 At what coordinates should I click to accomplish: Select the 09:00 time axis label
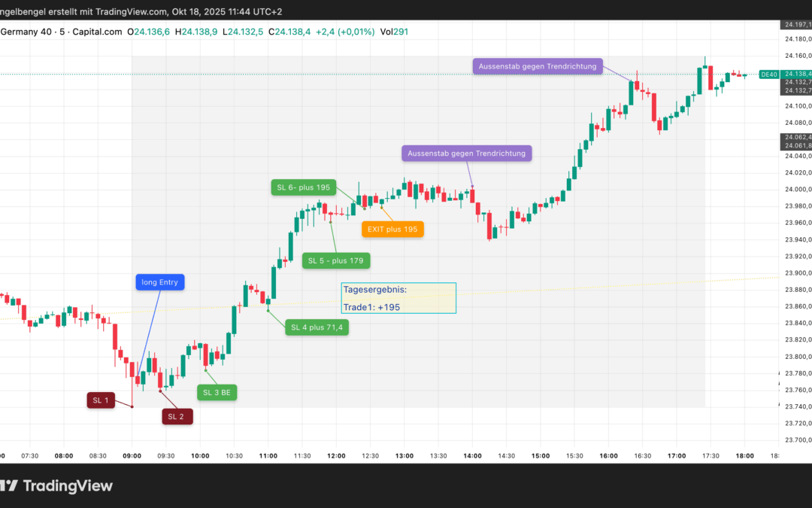click(132, 456)
